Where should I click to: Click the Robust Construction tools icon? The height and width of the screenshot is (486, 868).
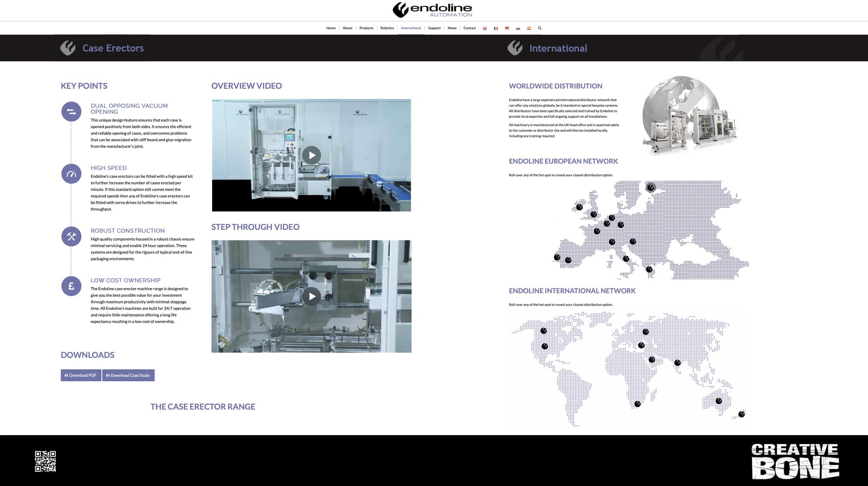point(71,236)
